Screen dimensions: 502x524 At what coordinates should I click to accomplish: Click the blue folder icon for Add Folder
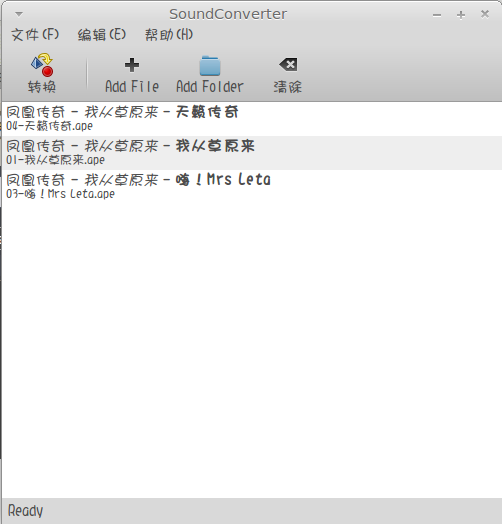coord(210,66)
